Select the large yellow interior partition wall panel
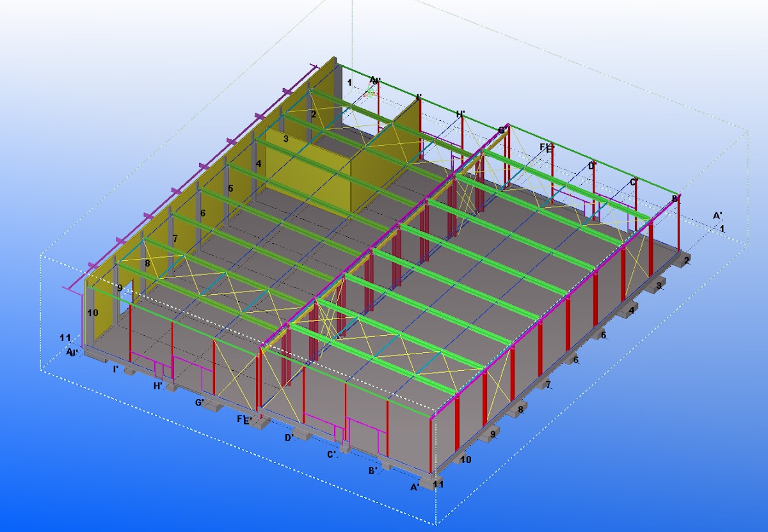The width and height of the screenshot is (768, 532). click(x=307, y=168)
